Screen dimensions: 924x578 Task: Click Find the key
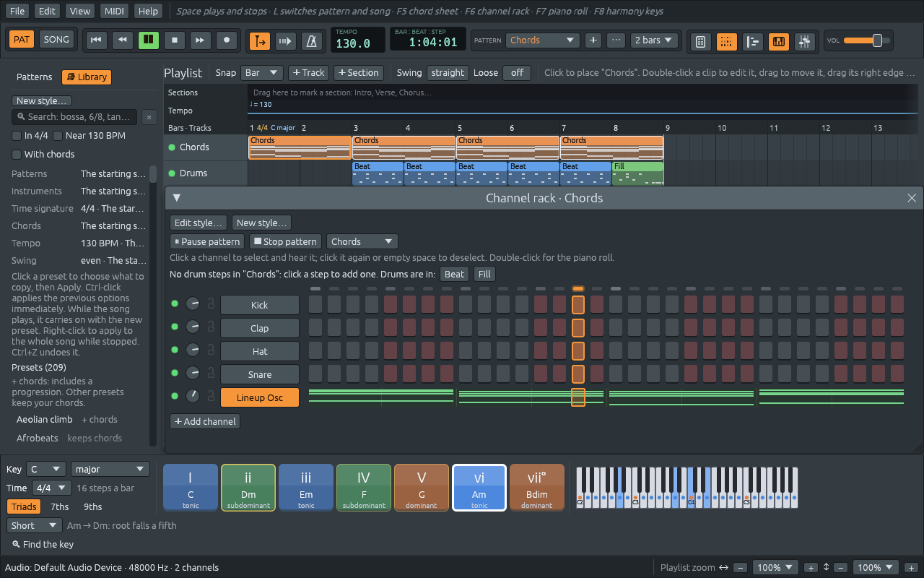(x=43, y=544)
